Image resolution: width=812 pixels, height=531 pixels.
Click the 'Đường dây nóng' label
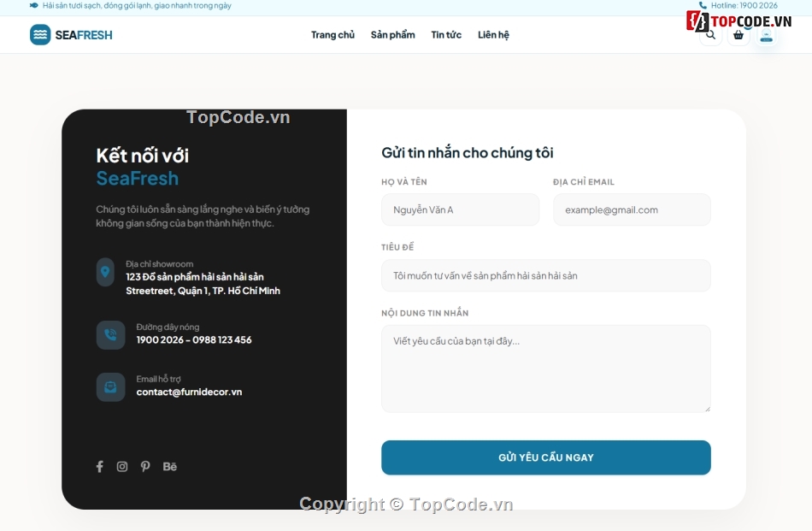coord(168,327)
